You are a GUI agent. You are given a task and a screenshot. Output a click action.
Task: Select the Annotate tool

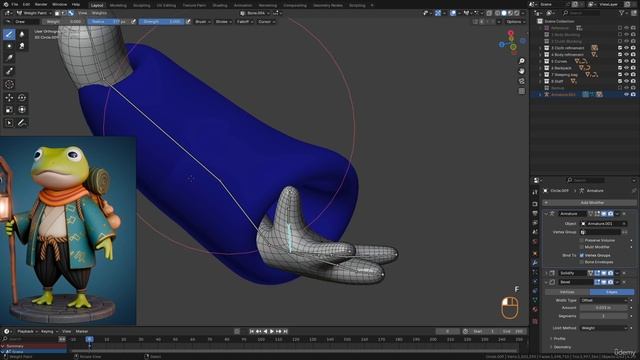coord(22,123)
